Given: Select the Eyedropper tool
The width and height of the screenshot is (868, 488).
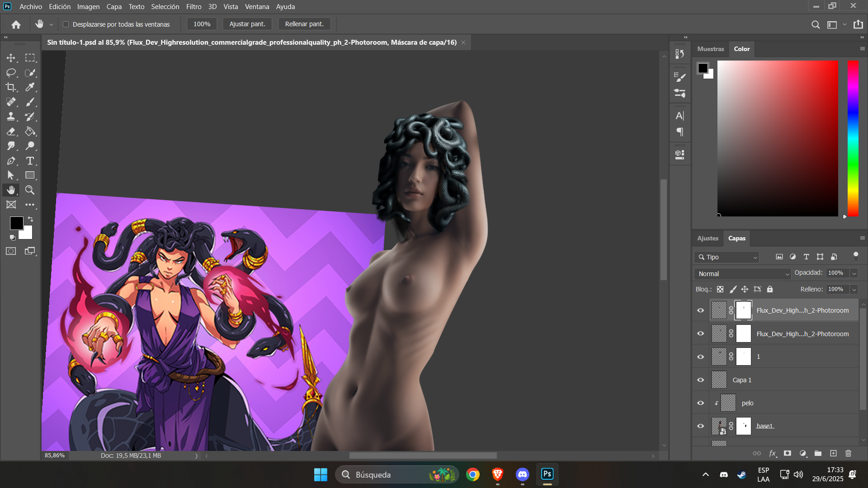Looking at the screenshot, I should [30, 87].
